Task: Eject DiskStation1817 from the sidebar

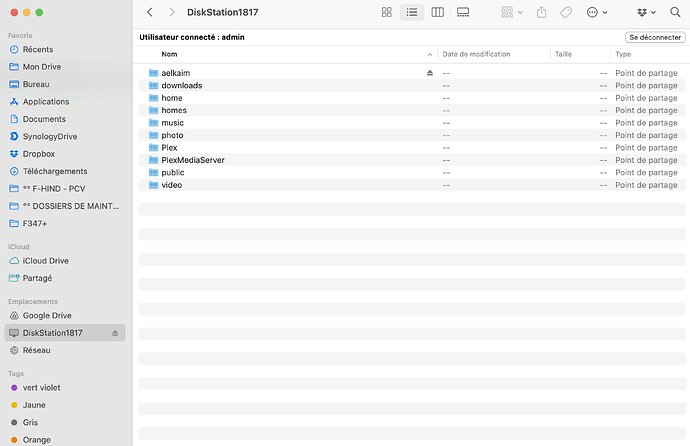Action: click(x=115, y=333)
